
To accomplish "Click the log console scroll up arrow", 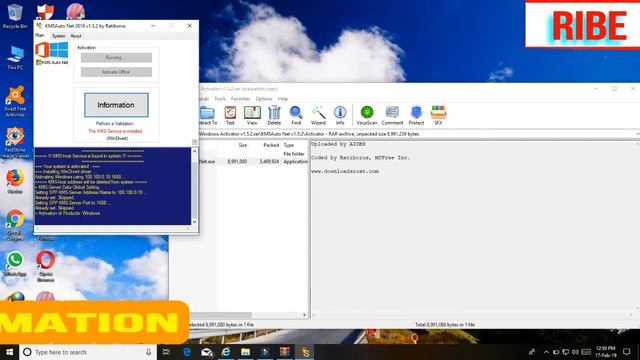I will point(194,151).
